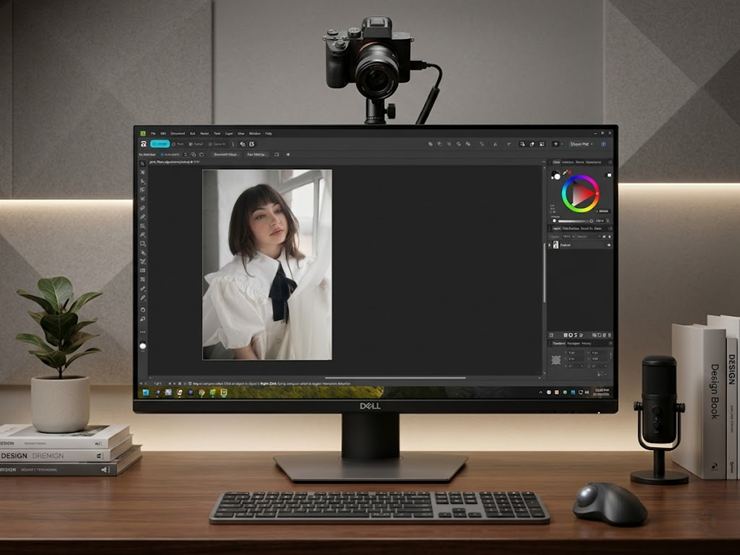The image size is (740, 555).
Task: Switch to the Transform tab
Action: click(559, 344)
